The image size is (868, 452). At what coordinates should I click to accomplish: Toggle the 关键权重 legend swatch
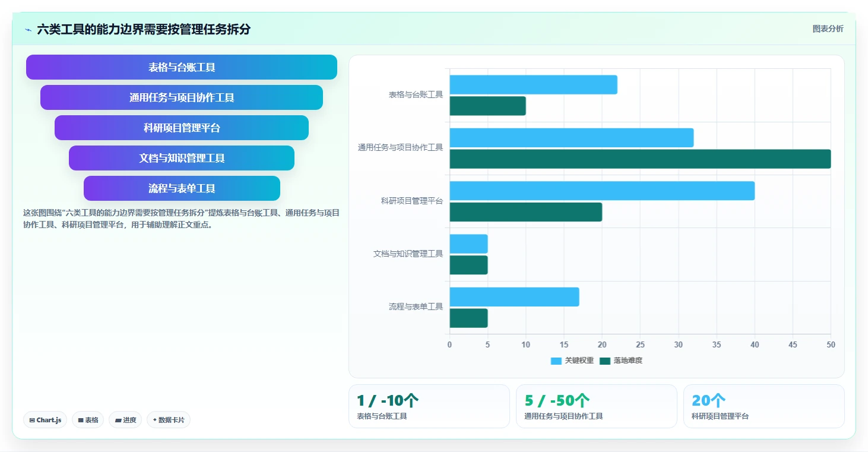556,361
